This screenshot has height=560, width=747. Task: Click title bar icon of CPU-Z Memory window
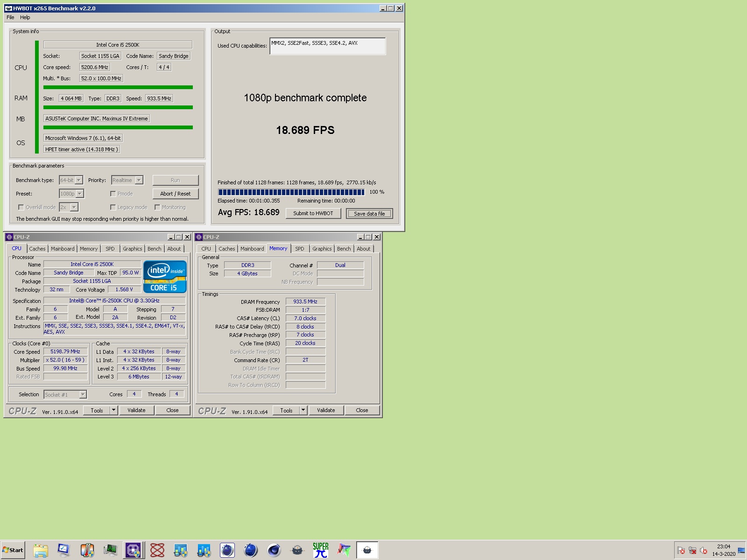click(x=199, y=237)
